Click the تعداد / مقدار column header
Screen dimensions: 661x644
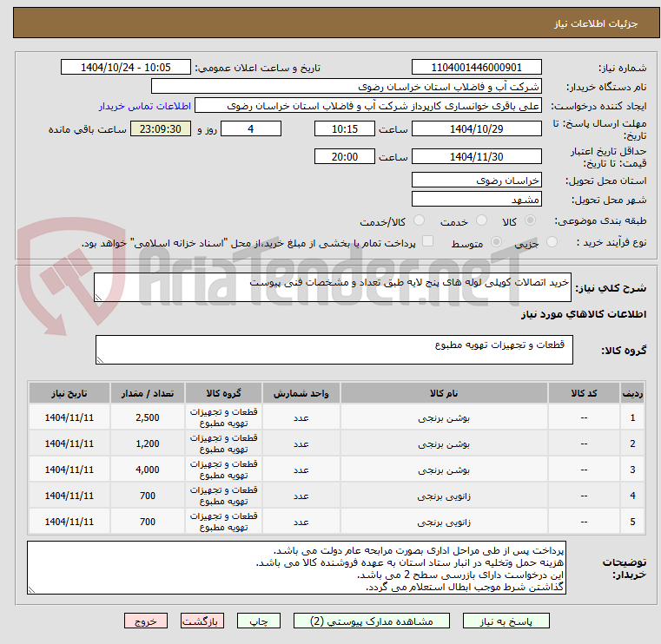click(x=148, y=393)
